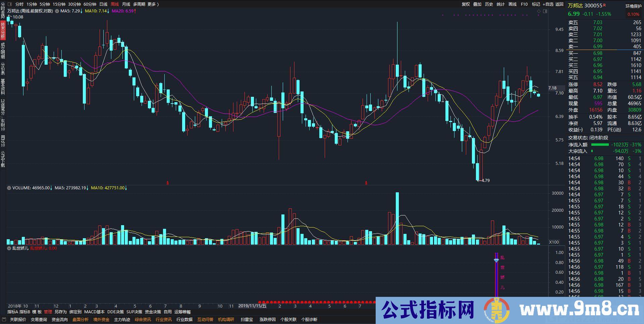The image size is (644, 324).
Task: Open 关联报价 bottom tab
Action: click(18, 320)
